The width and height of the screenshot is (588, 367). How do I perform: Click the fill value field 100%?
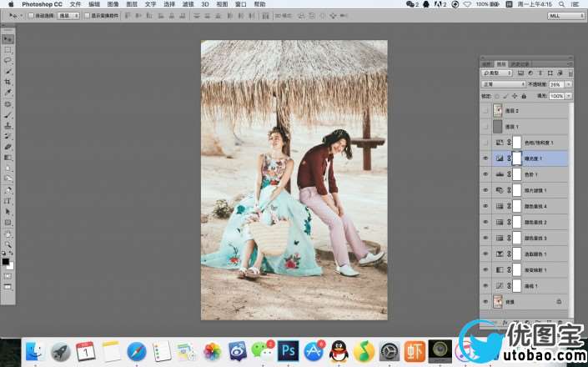coord(557,97)
